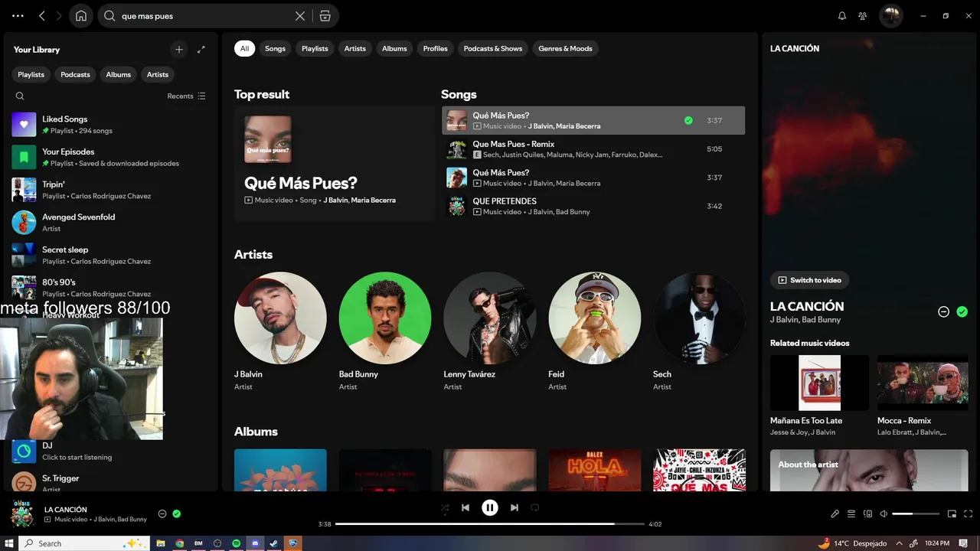Filter library by Playlists chip
The width and height of the screenshot is (980, 551).
point(31,75)
